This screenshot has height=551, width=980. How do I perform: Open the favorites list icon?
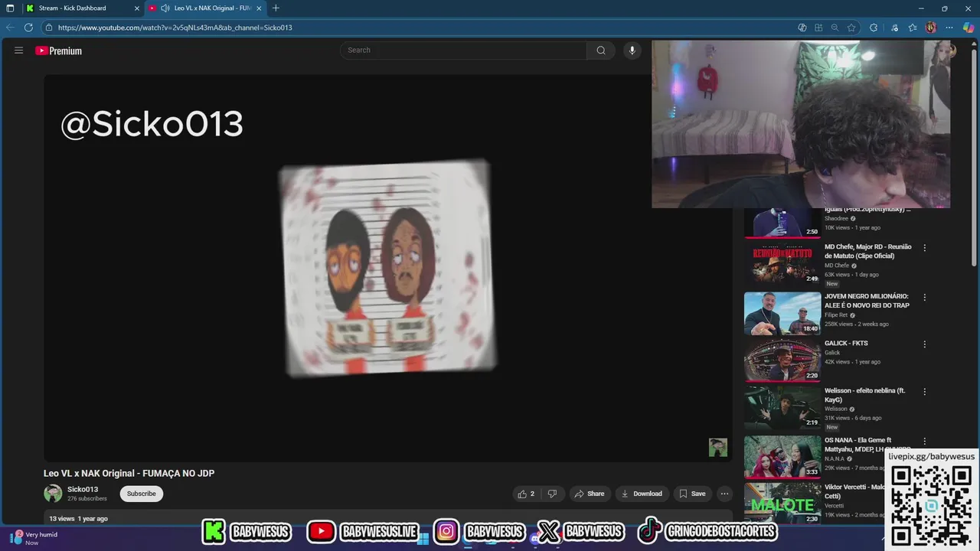tap(913, 28)
